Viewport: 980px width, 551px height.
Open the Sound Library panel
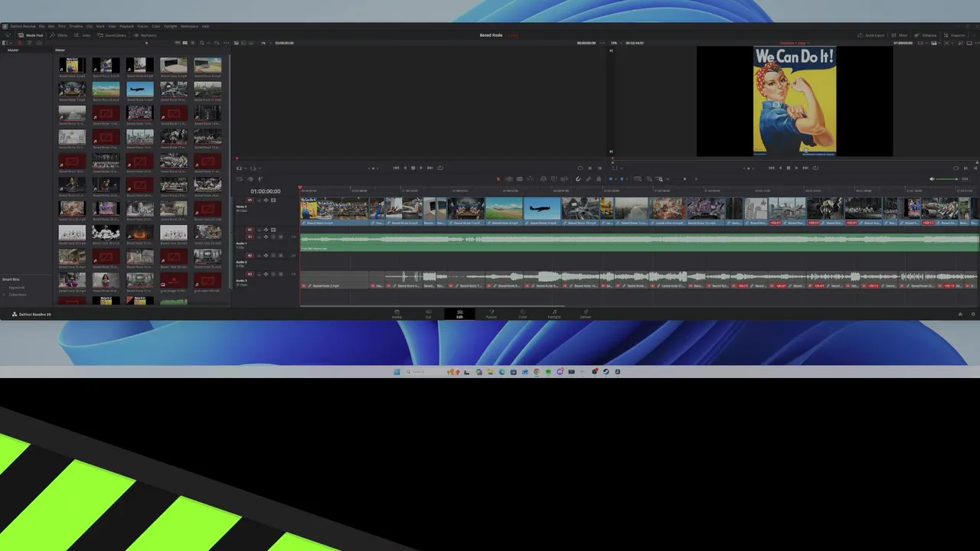[111, 35]
